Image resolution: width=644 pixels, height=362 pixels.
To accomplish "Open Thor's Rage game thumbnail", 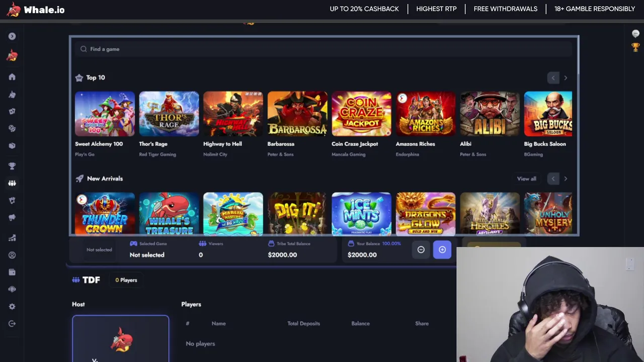I will click(x=169, y=114).
